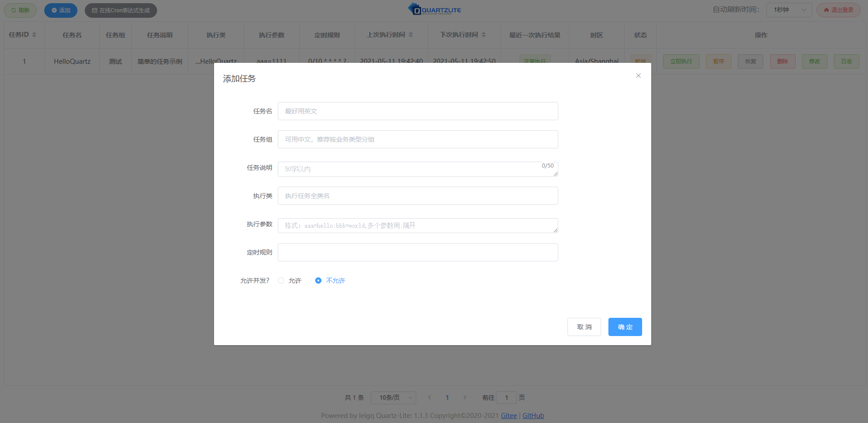Go to next page arrow
The image size is (868, 423).
click(465, 398)
